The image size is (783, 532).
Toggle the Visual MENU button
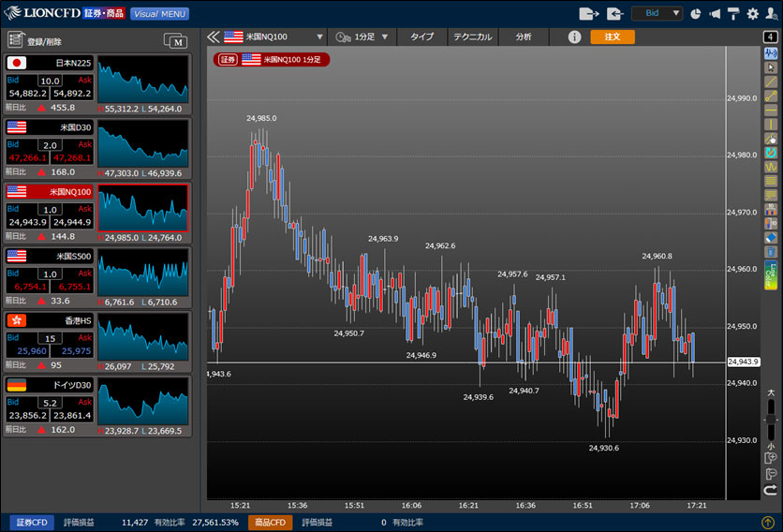tap(159, 14)
